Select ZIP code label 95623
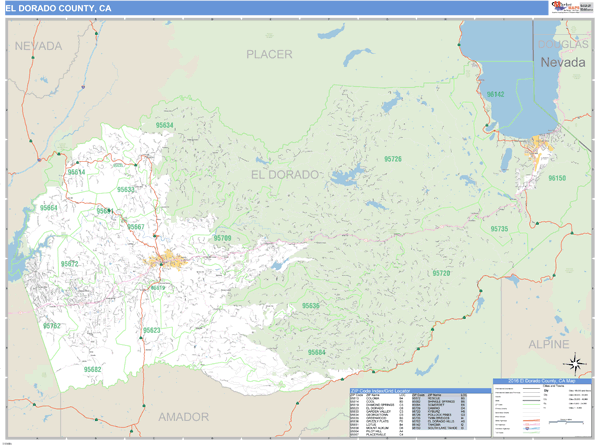Viewport: 600px width, 445px height. (152, 330)
